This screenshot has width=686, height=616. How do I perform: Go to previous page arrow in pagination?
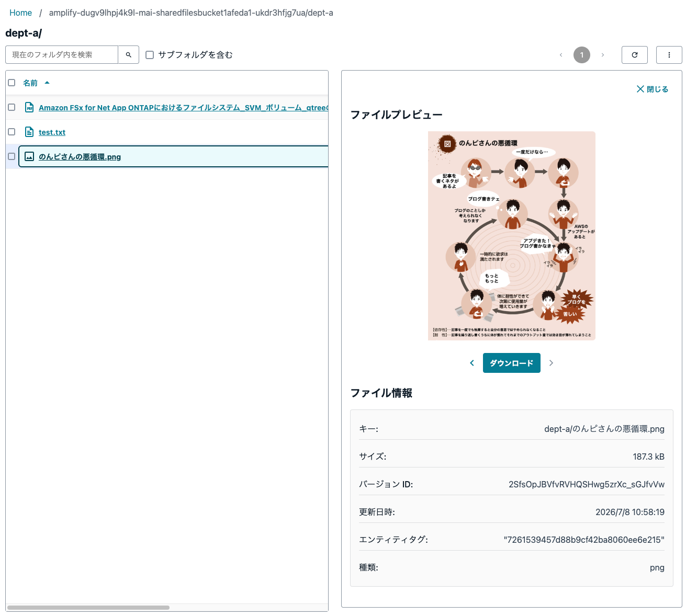pos(561,55)
